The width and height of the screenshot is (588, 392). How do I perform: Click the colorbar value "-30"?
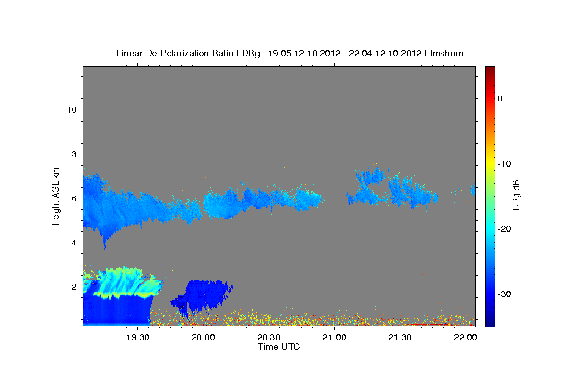[x=504, y=294]
